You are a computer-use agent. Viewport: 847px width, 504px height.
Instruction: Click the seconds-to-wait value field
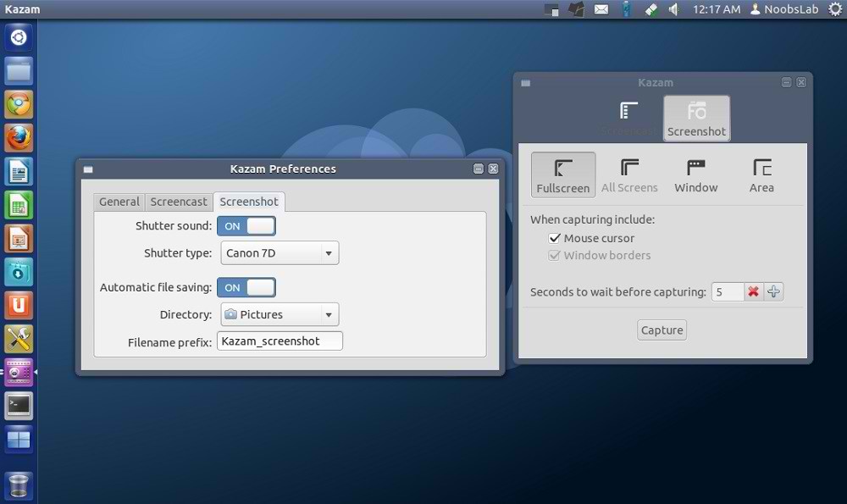click(728, 291)
